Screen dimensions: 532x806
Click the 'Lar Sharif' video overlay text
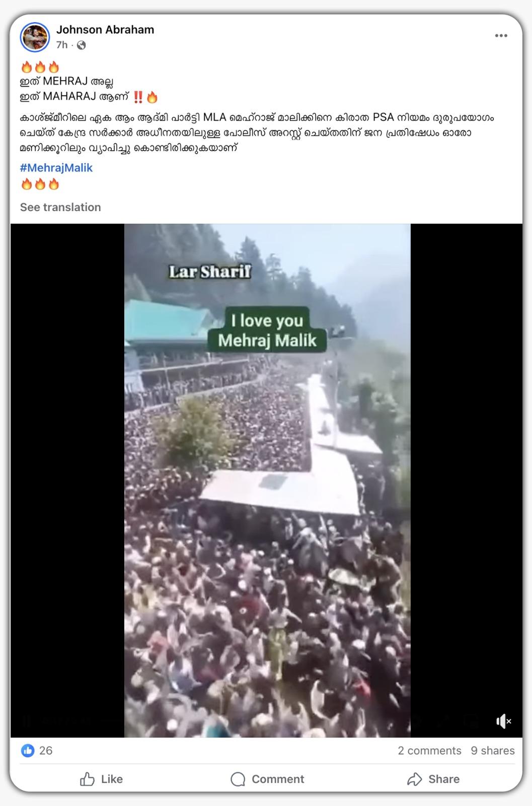[x=210, y=272]
